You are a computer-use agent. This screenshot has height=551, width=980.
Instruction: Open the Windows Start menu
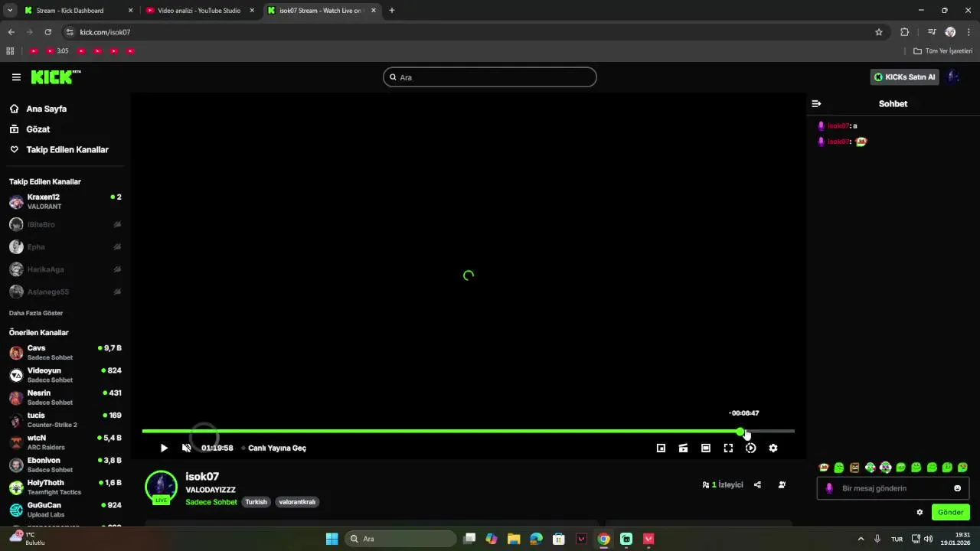point(332,539)
